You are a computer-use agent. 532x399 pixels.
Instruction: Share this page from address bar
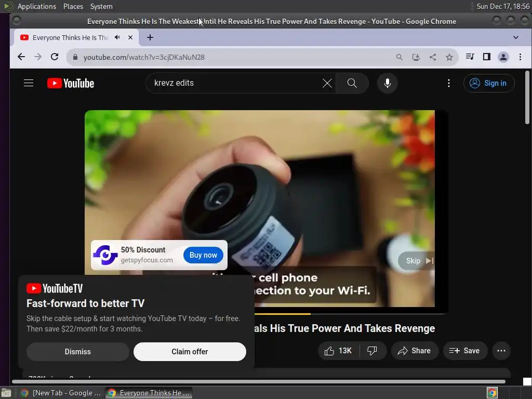pos(433,57)
